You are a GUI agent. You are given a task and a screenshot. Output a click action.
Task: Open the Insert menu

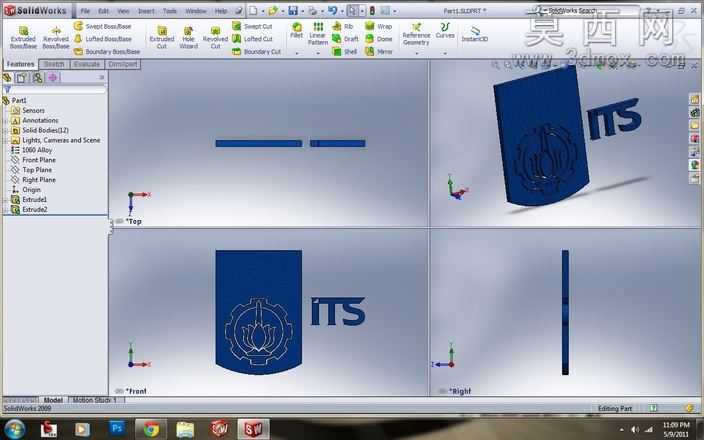coord(146,11)
